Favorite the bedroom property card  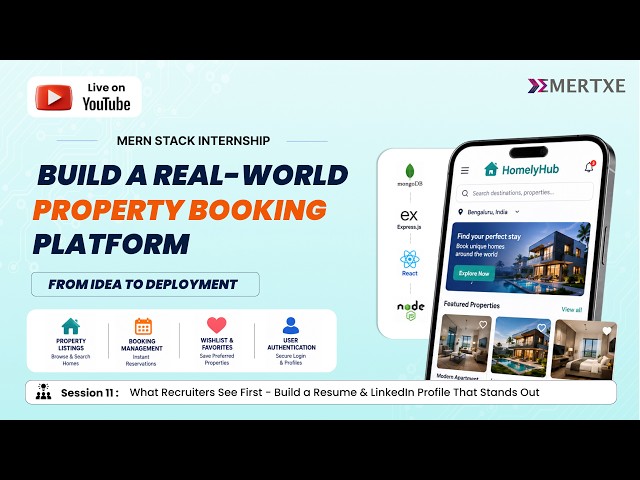point(607,331)
